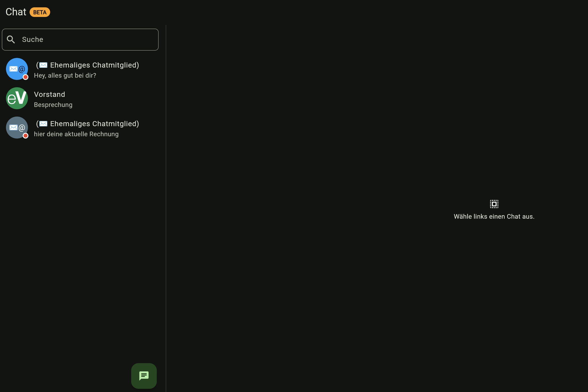Click the orange BETA badge
Viewport: 588px width, 392px height.
[40, 12]
